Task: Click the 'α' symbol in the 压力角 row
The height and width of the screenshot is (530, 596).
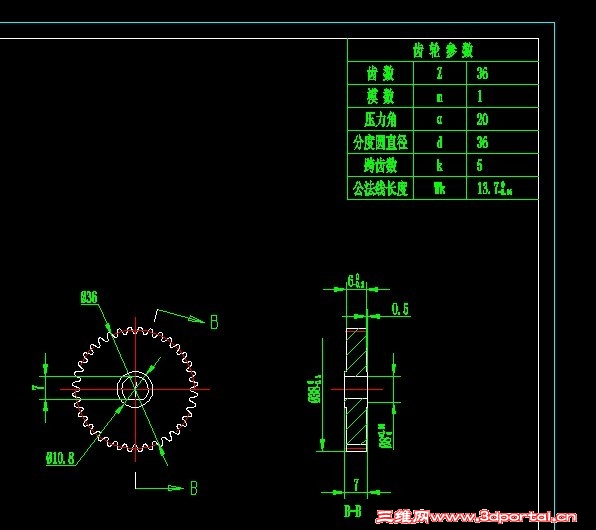Action: (439, 120)
